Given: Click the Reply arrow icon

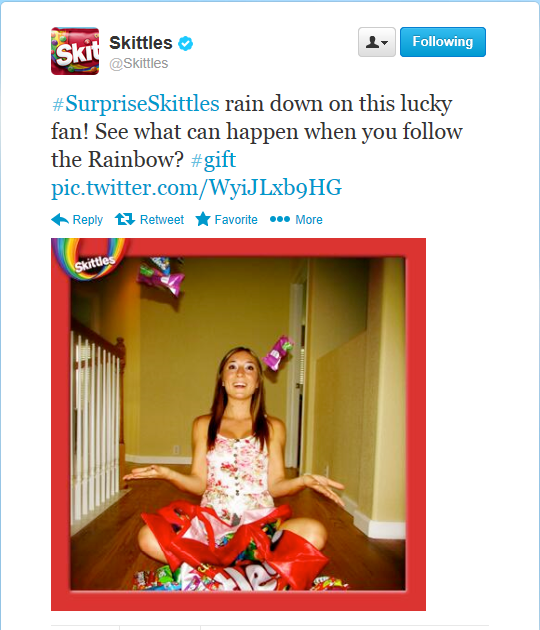Looking at the screenshot, I should tap(60, 219).
